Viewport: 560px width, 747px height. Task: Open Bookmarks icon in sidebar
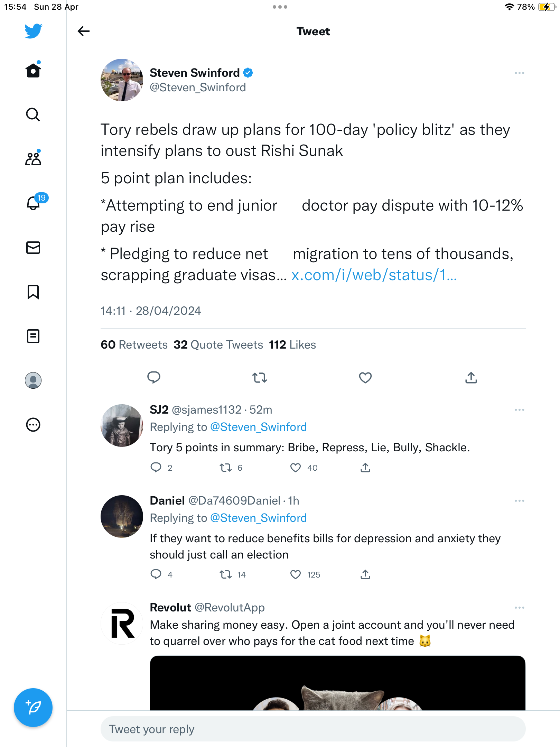click(x=33, y=292)
